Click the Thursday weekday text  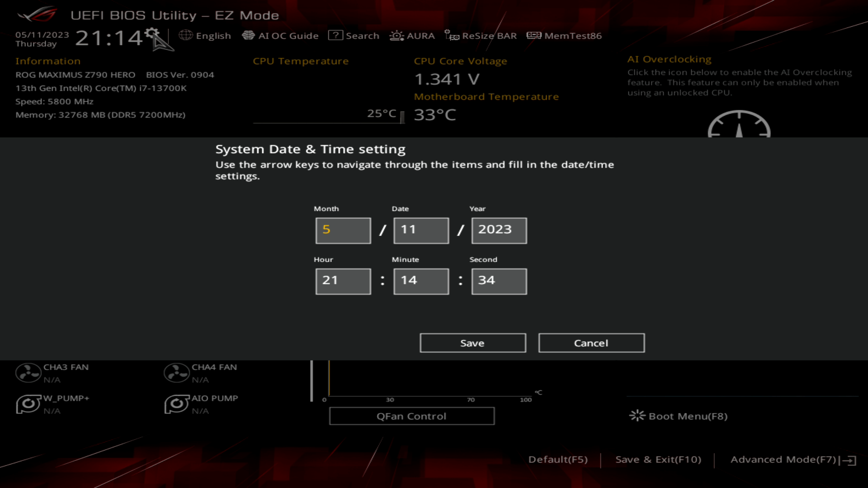click(x=36, y=44)
